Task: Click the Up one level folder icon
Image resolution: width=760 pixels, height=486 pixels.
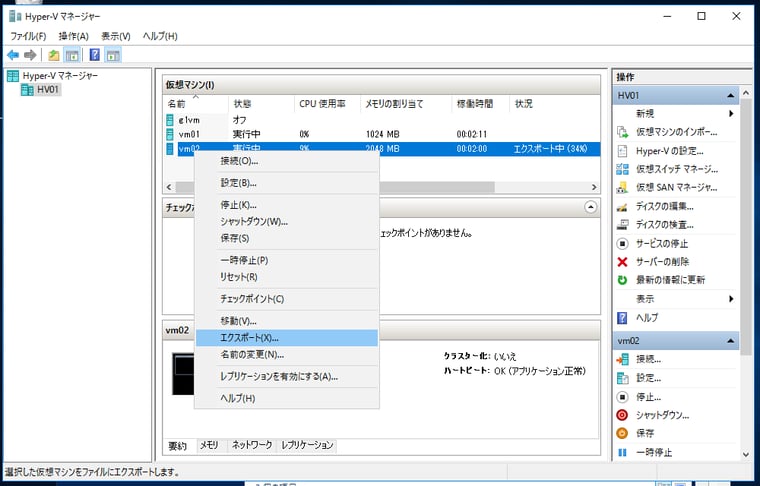Action: pos(54,55)
